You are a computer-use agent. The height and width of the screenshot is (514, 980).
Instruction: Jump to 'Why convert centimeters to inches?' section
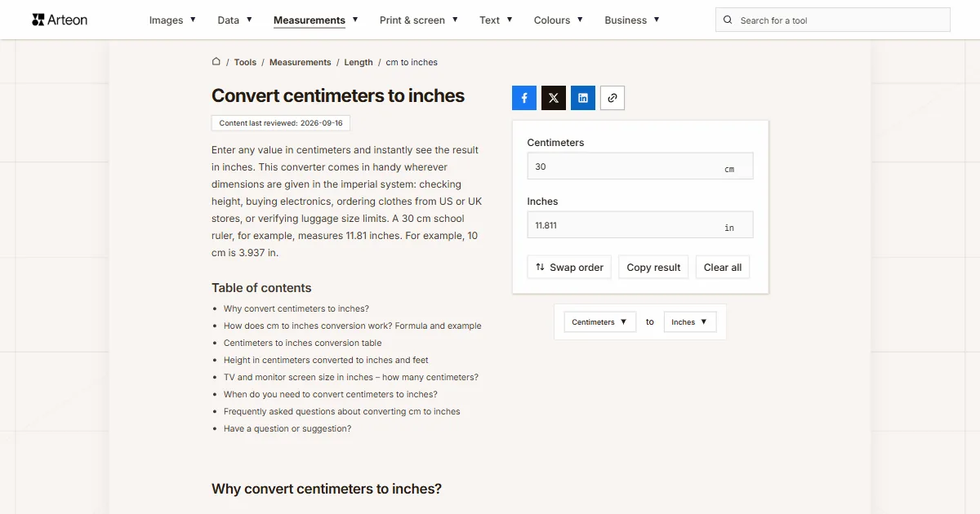click(x=296, y=309)
